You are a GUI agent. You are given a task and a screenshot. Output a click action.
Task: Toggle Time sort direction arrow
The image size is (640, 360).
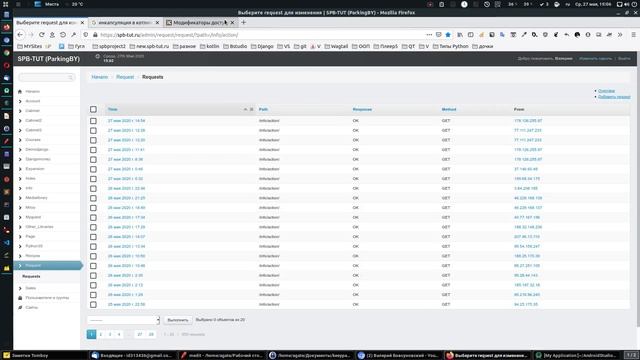245,109
